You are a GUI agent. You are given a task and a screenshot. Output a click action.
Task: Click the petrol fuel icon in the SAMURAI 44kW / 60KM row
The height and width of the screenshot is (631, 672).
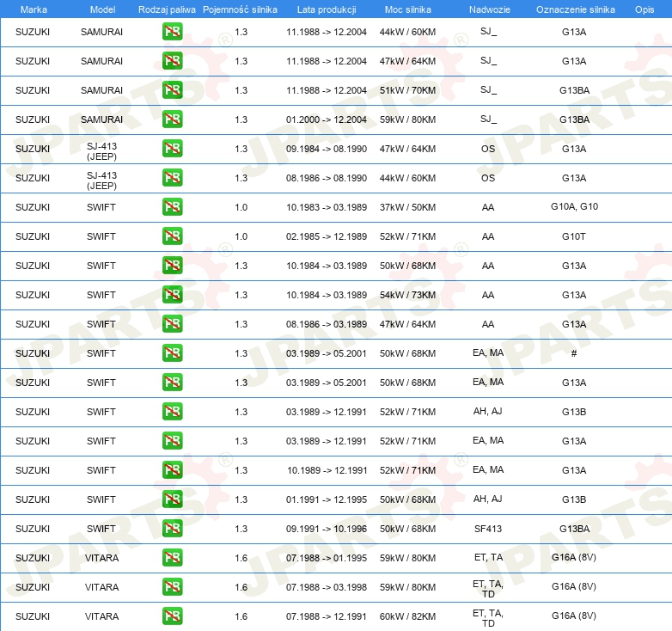click(x=172, y=31)
